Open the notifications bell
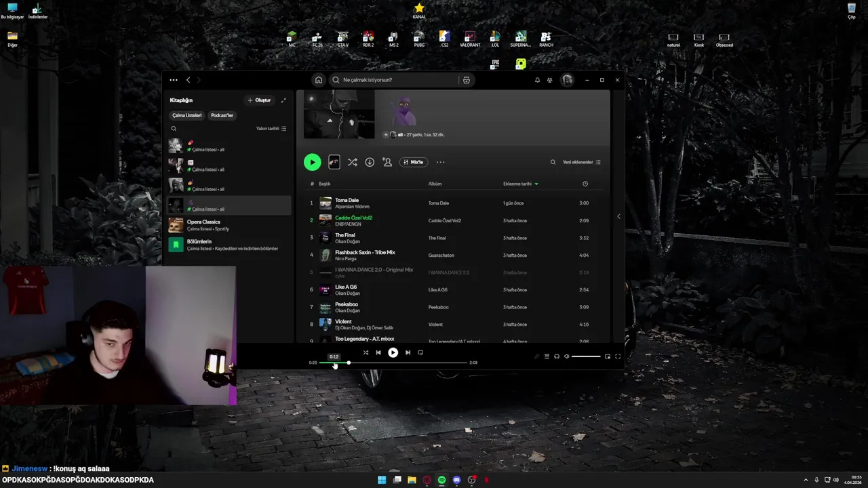This screenshot has height=488, width=868. [537, 80]
